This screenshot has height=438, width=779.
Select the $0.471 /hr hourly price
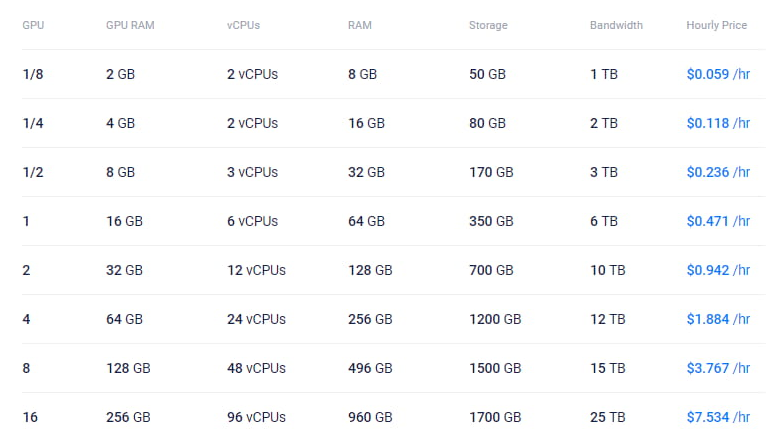(x=718, y=221)
